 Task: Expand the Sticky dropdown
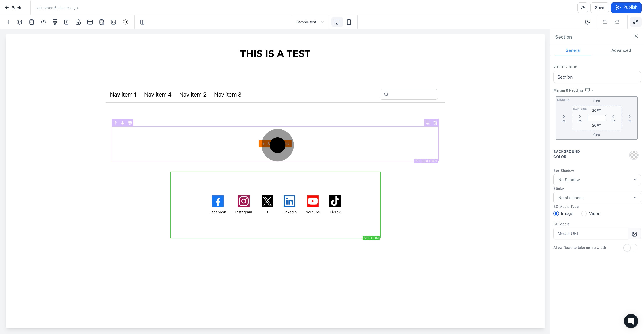[x=597, y=198]
